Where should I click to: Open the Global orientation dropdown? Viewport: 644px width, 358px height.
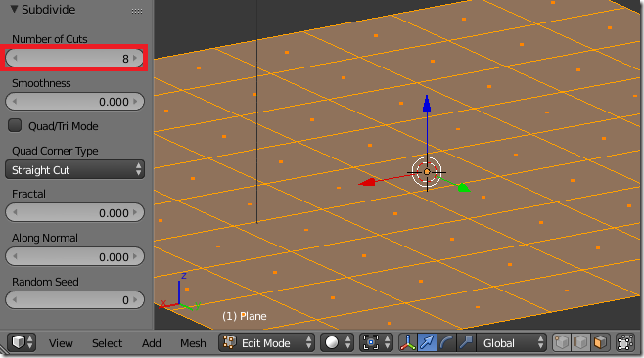coord(511,342)
